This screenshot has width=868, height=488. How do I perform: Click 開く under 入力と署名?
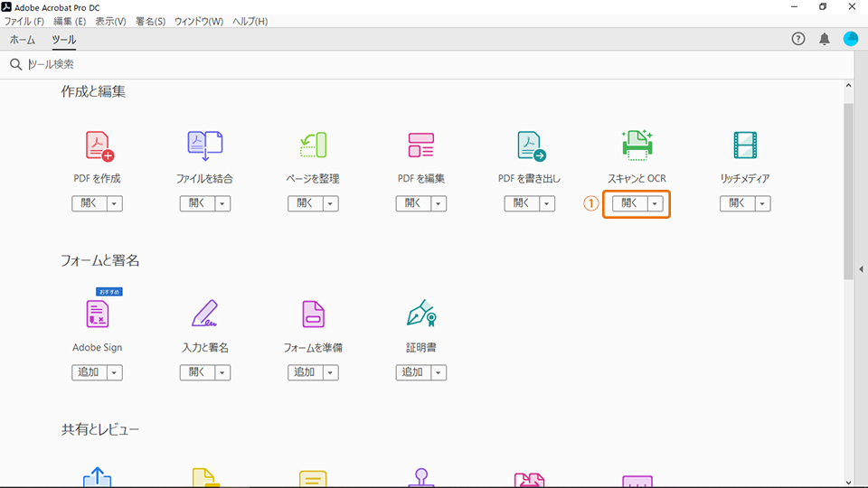(x=198, y=373)
